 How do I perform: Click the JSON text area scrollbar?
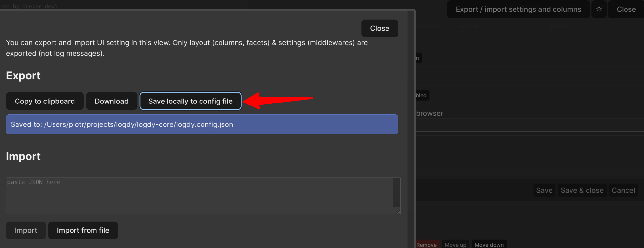(396, 192)
